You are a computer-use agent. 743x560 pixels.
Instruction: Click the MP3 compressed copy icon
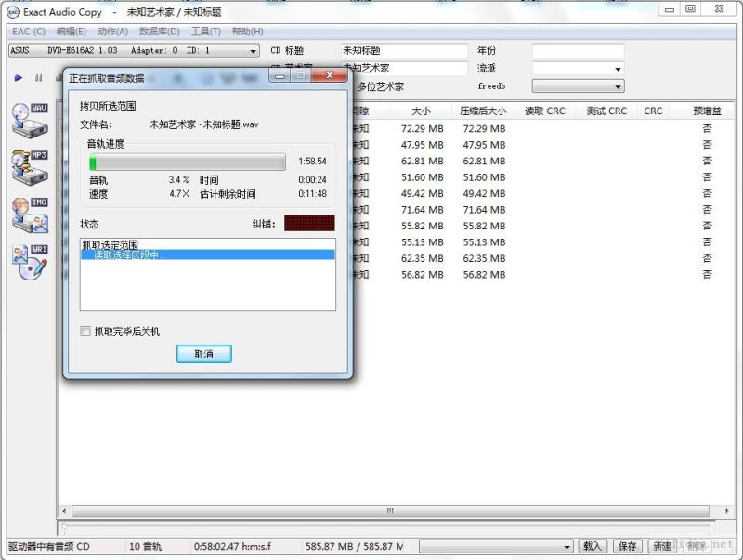pos(30,167)
